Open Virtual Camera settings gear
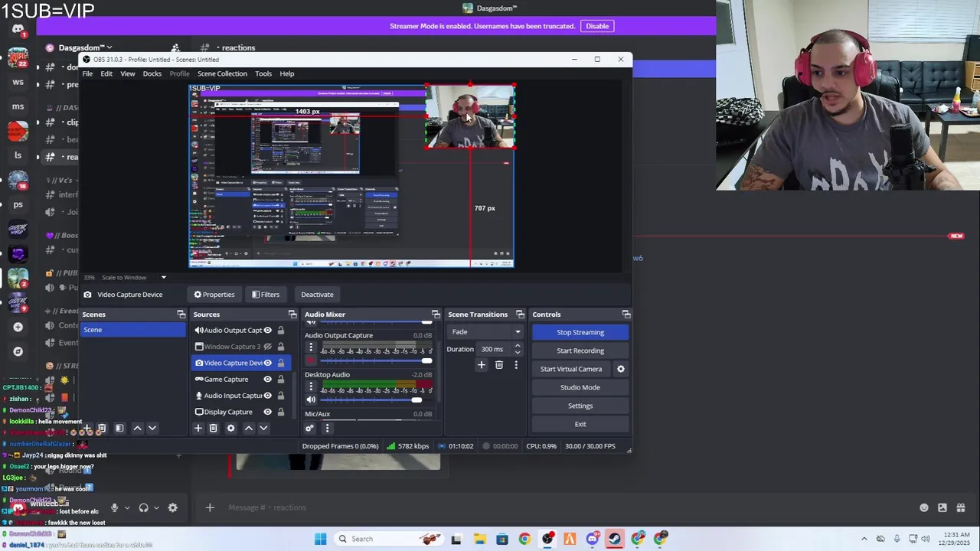 (621, 369)
